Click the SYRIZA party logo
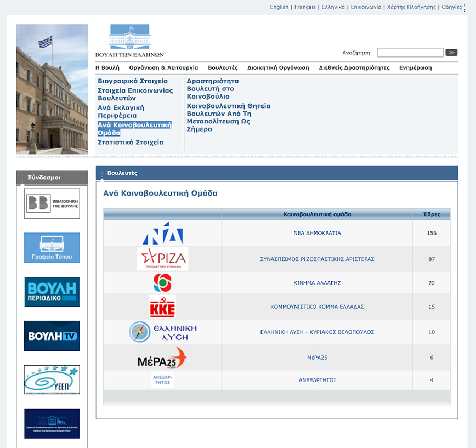 click(x=162, y=259)
